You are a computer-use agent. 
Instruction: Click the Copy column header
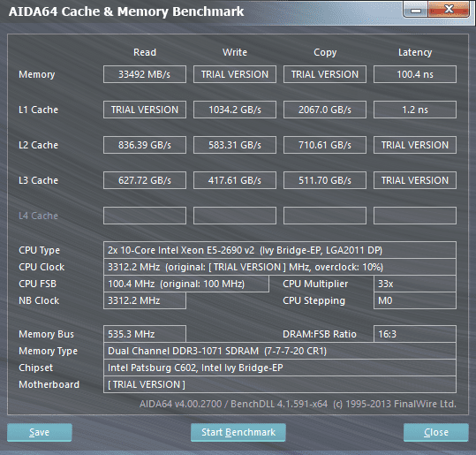pyautogui.click(x=325, y=52)
